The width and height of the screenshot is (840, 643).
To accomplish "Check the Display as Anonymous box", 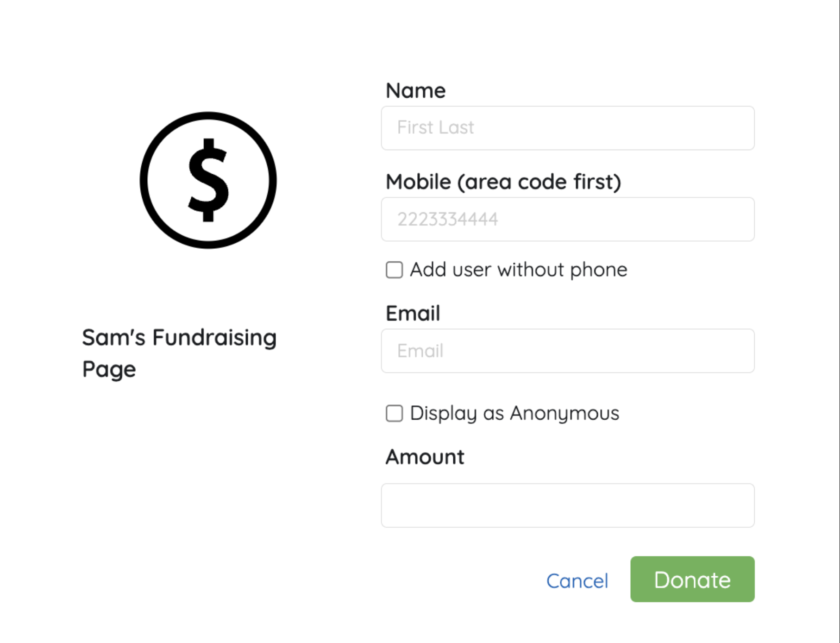I will point(394,413).
